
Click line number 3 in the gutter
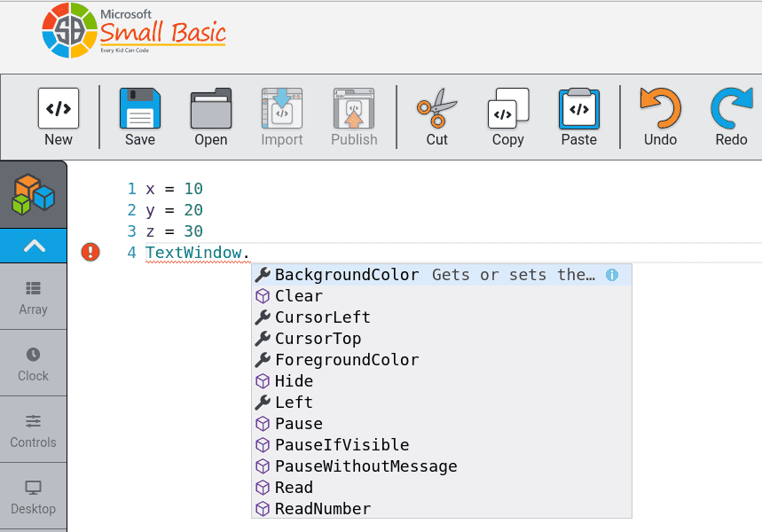click(x=131, y=231)
